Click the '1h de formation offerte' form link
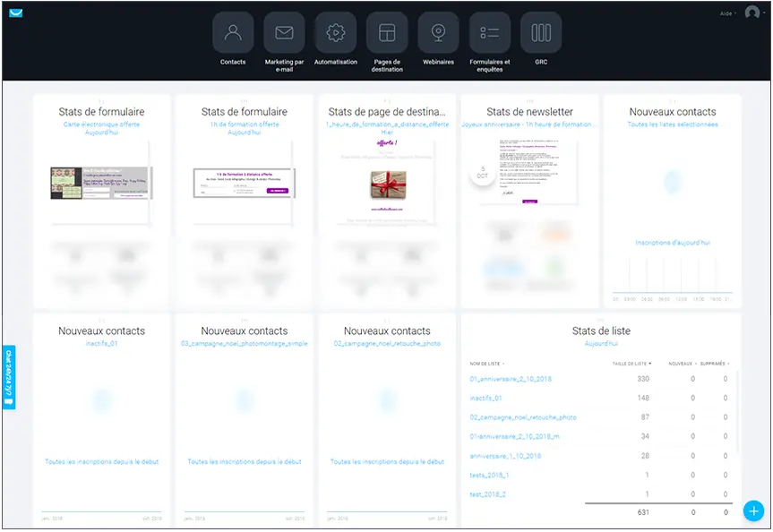The height and width of the screenshot is (532, 773). (245, 124)
